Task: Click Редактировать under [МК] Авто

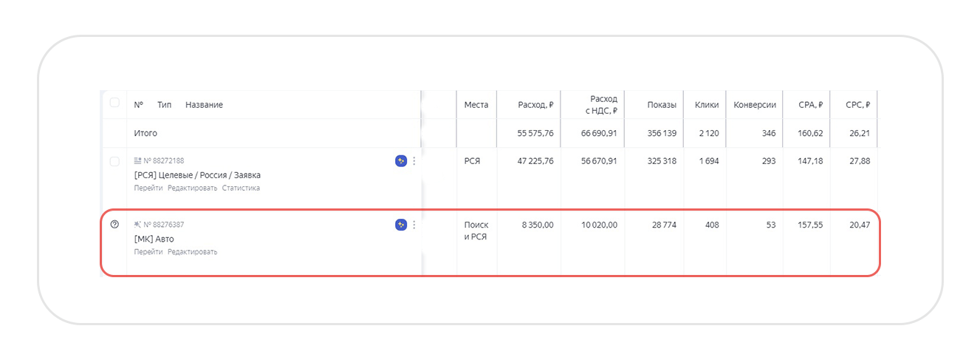Action: coord(192,251)
